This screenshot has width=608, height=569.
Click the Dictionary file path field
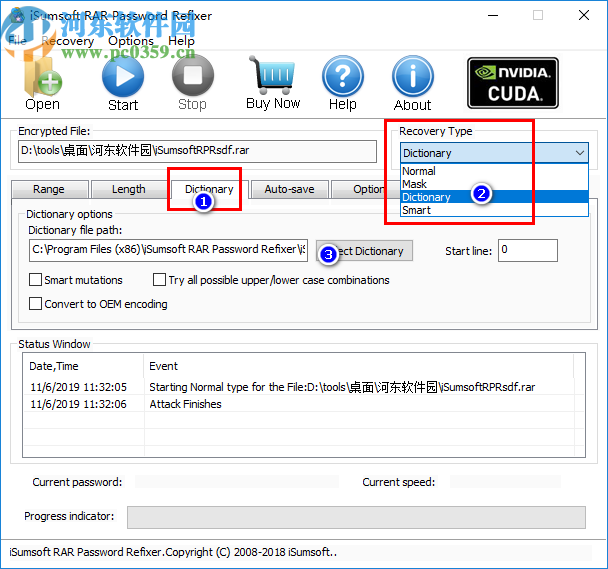[168, 250]
